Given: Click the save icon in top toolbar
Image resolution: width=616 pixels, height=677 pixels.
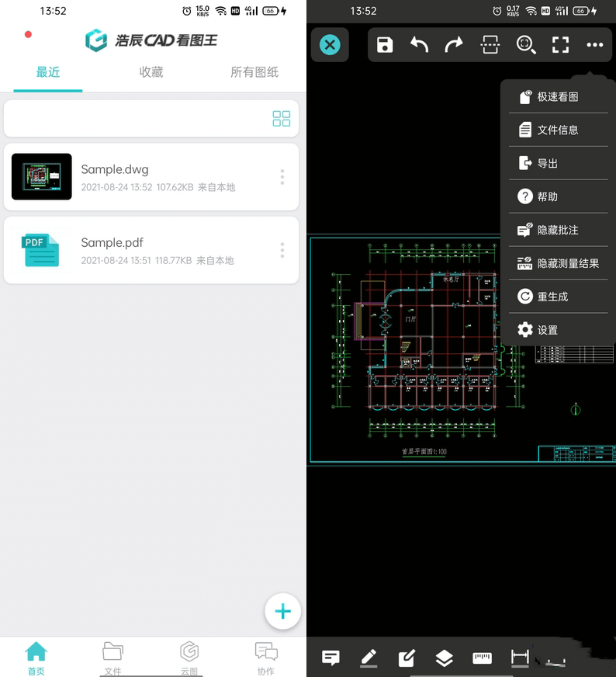Looking at the screenshot, I should click(385, 45).
